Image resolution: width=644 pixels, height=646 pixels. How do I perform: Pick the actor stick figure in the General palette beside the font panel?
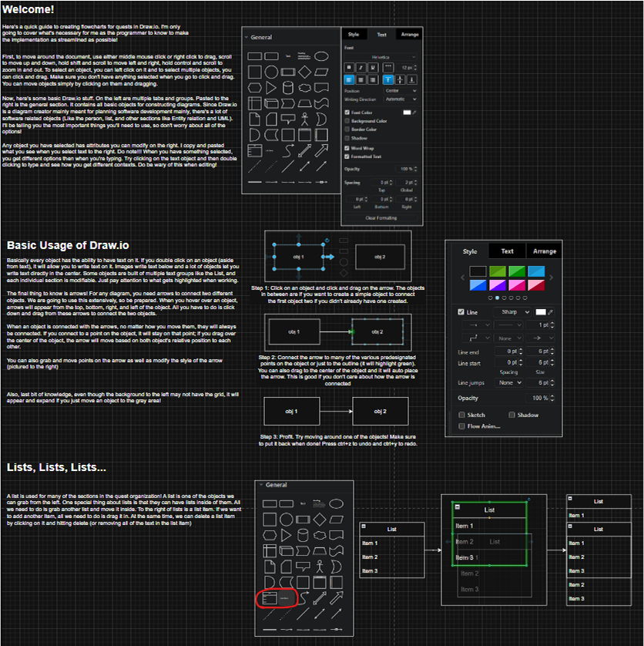(x=304, y=119)
